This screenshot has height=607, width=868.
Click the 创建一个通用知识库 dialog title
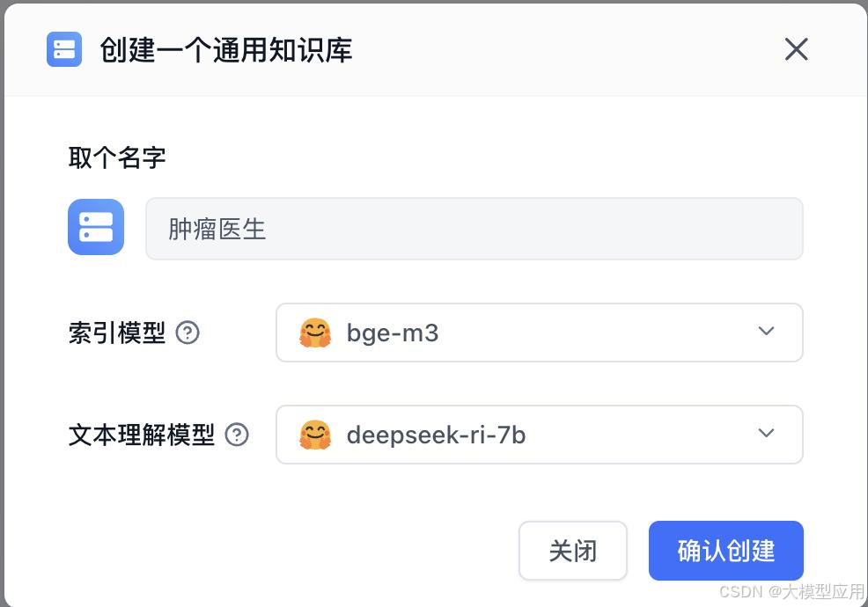[226, 50]
